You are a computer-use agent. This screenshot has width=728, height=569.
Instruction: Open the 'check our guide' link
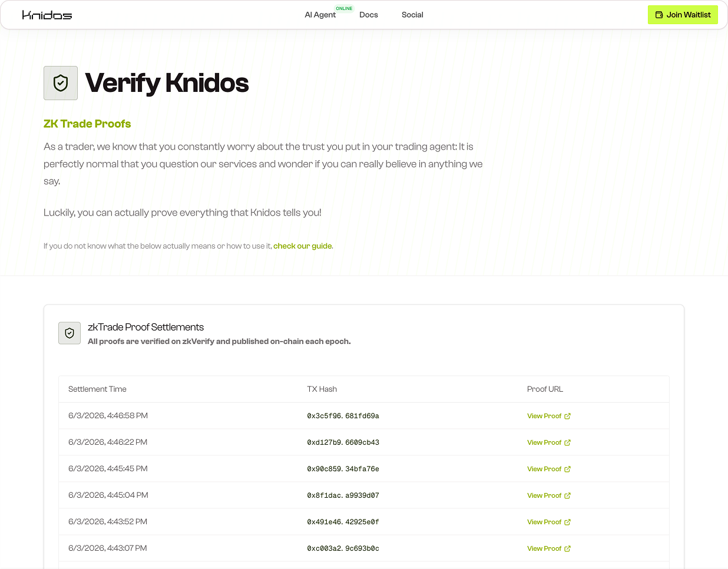(x=303, y=246)
